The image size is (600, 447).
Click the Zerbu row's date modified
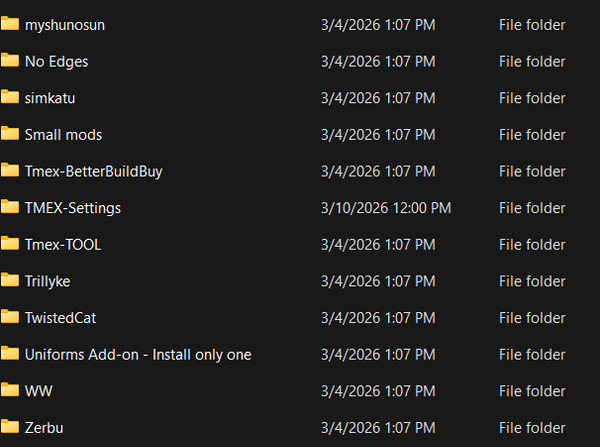(378, 427)
